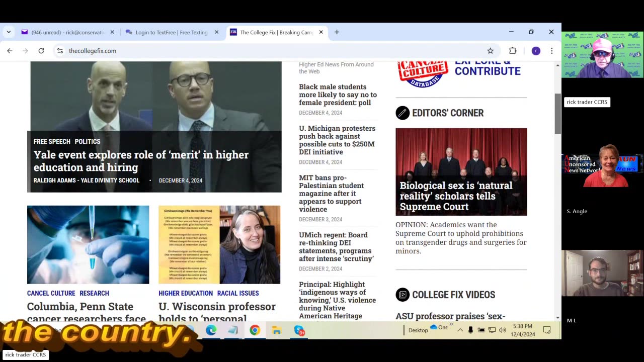Open Microsoft Edge from the taskbar
Viewport: 644px width, 362px height.
point(211,330)
